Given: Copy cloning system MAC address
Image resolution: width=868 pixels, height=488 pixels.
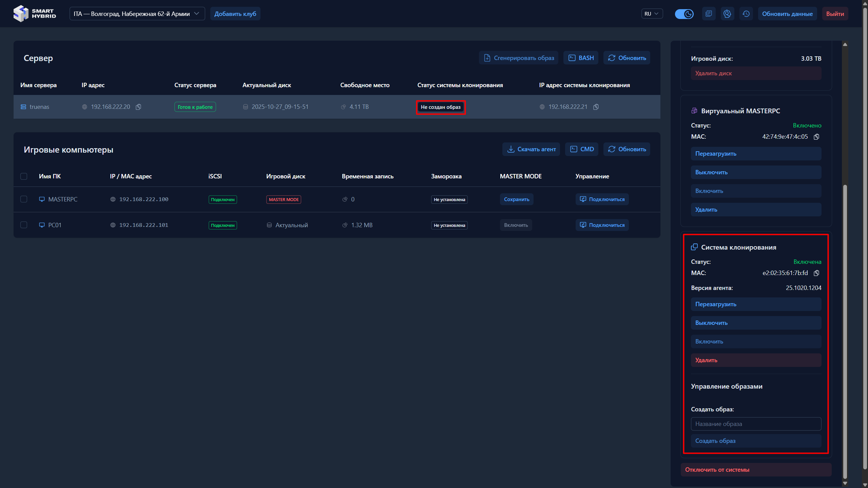Looking at the screenshot, I should click(816, 273).
